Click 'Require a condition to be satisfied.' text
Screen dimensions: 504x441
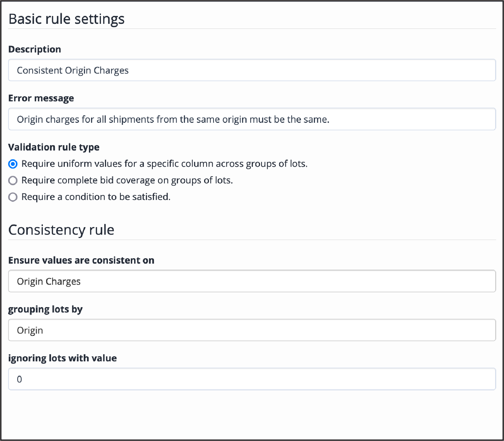pyautogui.click(x=96, y=197)
